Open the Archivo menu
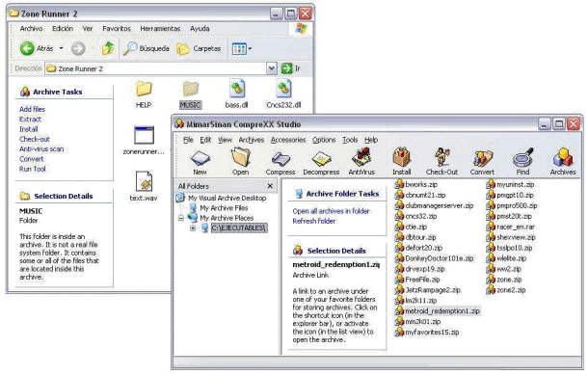588x375 pixels. click(31, 29)
